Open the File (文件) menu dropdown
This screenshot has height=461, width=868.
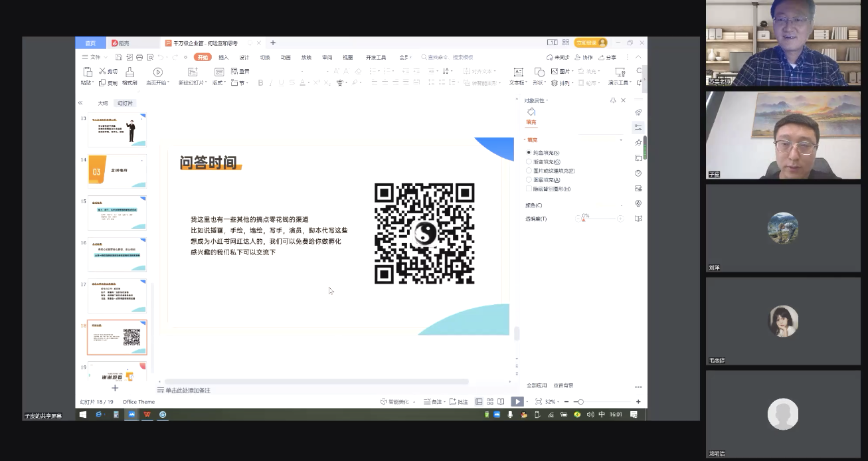pos(95,57)
